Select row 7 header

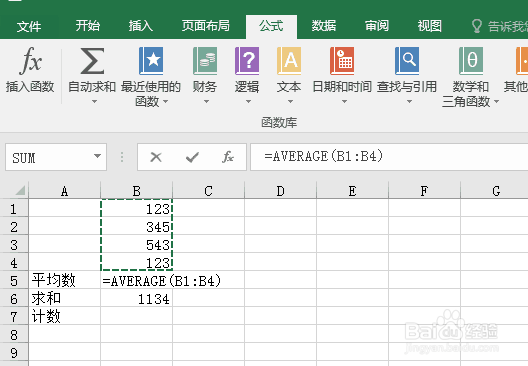click(x=14, y=317)
